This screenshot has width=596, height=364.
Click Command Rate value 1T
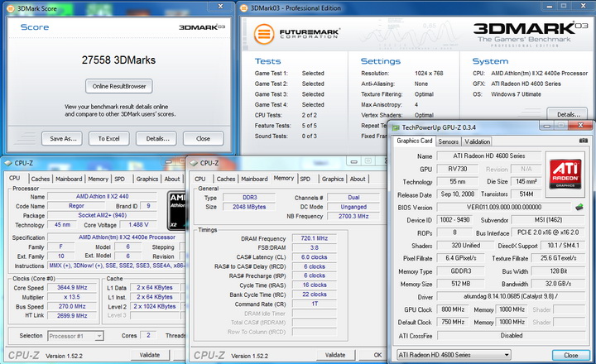314,304
